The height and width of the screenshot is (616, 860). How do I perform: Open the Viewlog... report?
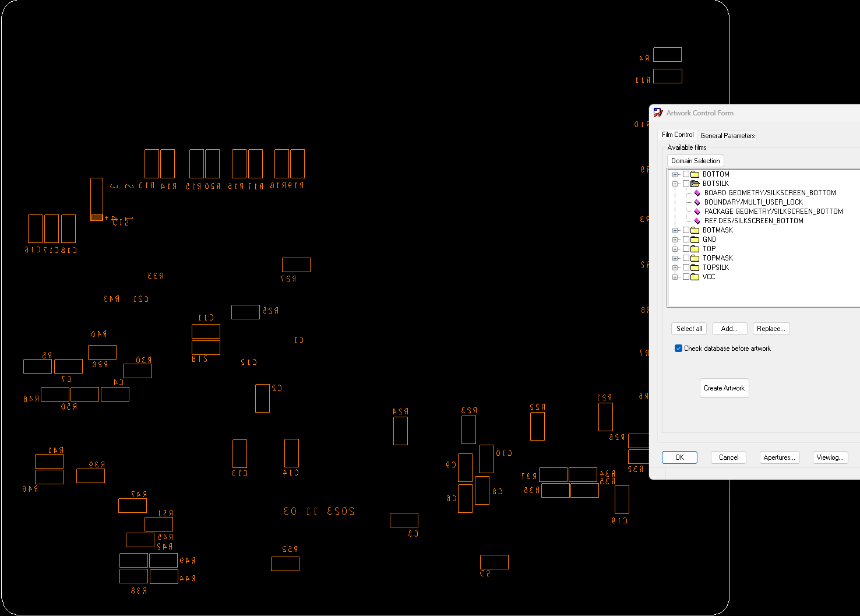point(830,457)
